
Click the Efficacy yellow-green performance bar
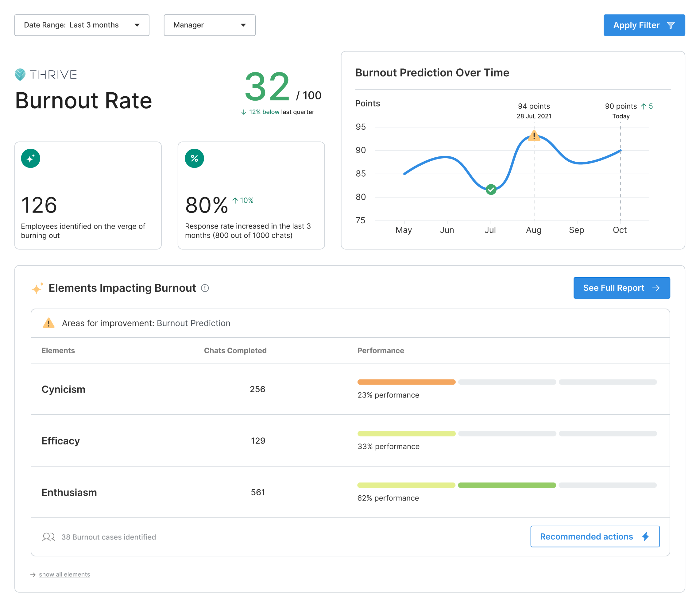point(406,434)
